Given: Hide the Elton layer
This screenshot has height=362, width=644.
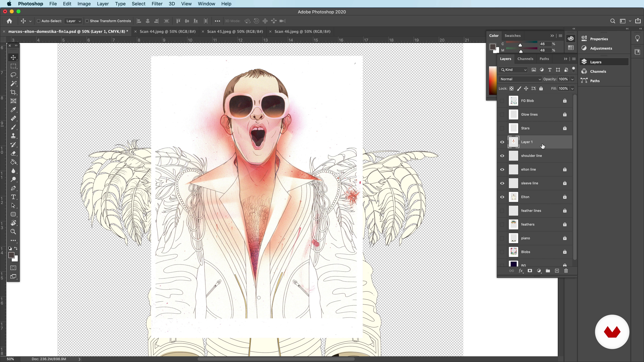Looking at the screenshot, I should (x=502, y=197).
